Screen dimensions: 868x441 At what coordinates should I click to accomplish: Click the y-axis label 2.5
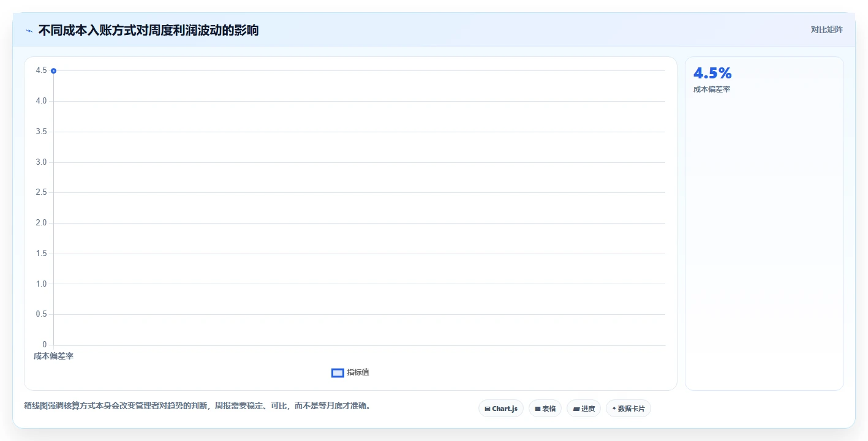[41, 192]
